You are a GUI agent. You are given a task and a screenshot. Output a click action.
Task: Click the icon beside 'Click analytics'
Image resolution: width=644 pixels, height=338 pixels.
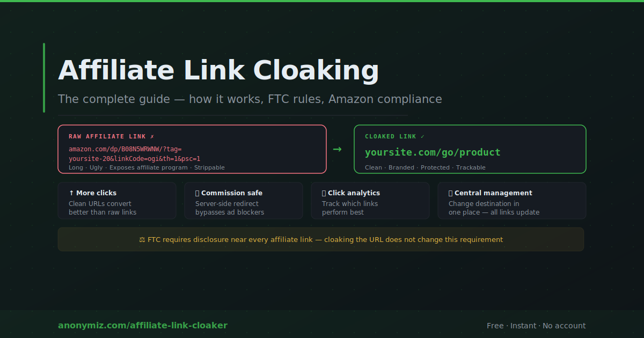point(324,193)
